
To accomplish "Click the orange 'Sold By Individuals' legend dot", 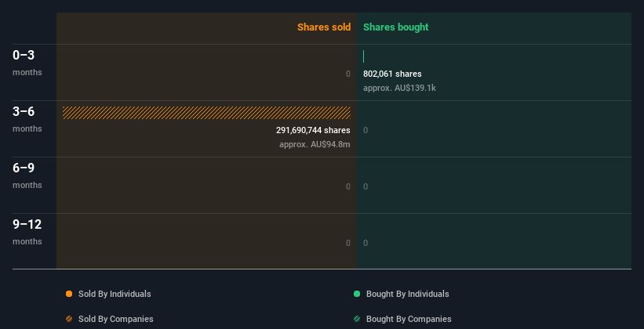I will point(69,294).
